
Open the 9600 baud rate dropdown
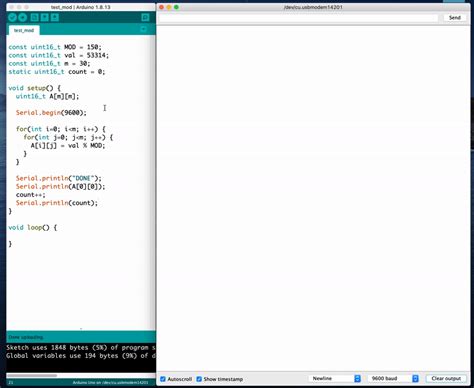pyautogui.click(x=393, y=379)
